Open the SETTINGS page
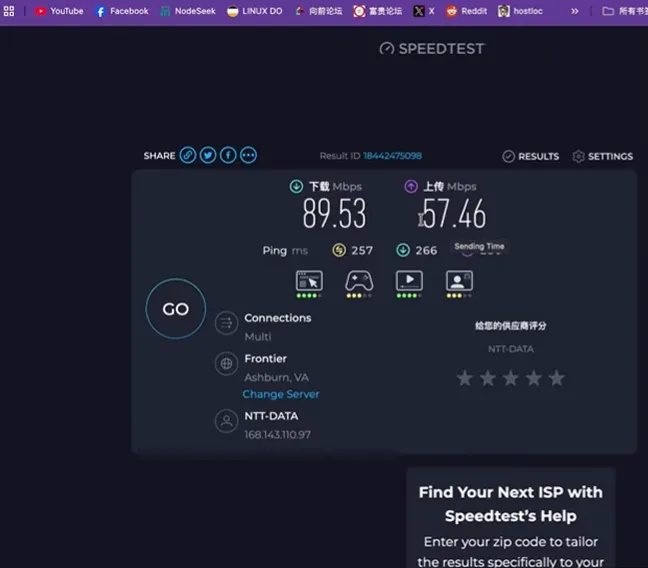Viewport: 648px width, 568px height. click(x=603, y=156)
